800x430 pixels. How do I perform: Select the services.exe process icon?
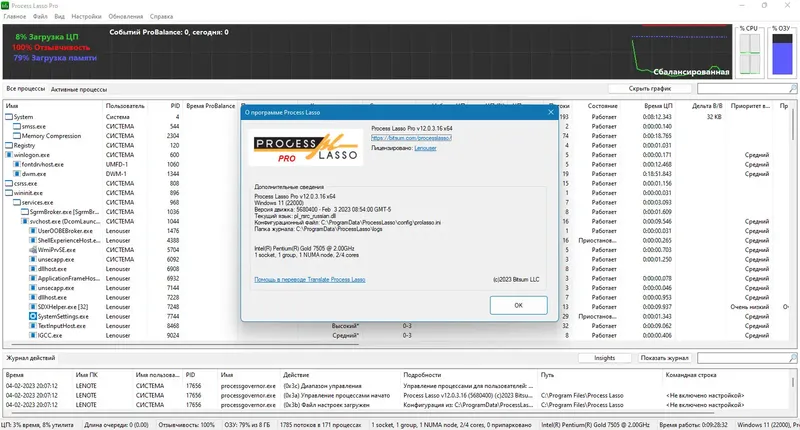pyautogui.click(x=17, y=203)
